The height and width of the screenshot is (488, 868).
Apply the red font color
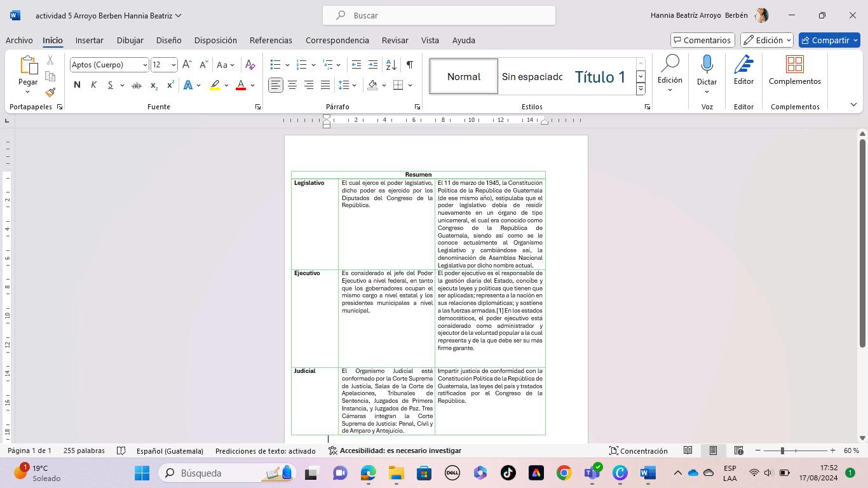241,85
